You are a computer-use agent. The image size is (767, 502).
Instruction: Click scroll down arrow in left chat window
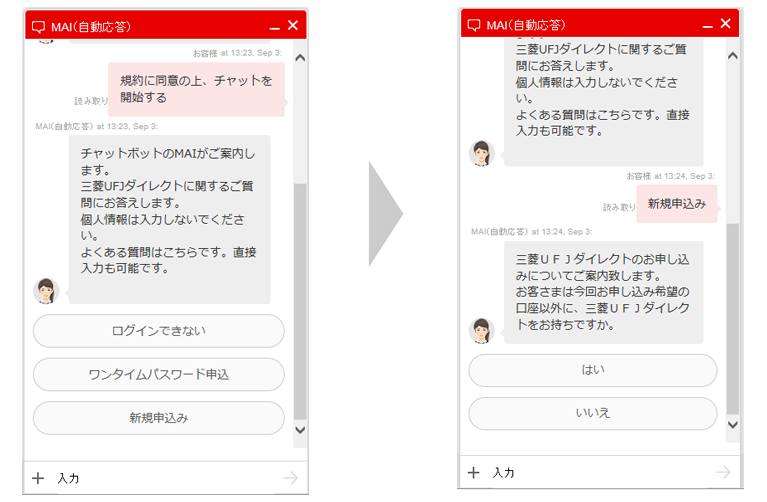pyautogui.click(x=300, y=430)
